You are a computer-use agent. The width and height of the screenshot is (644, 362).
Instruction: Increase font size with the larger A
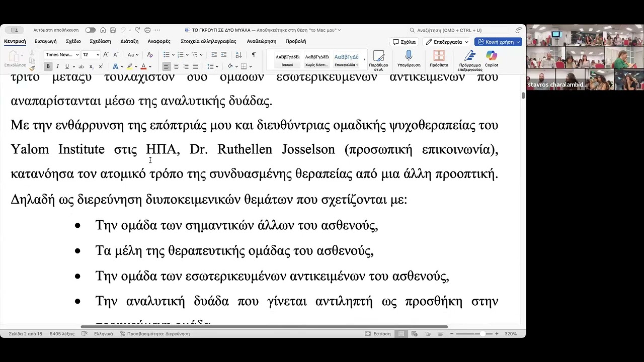click(x=106, y=54)
